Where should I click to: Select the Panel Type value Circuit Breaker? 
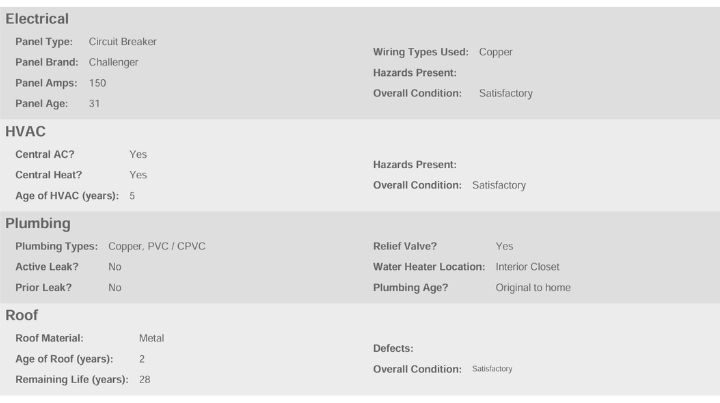[x=122, y=42]
